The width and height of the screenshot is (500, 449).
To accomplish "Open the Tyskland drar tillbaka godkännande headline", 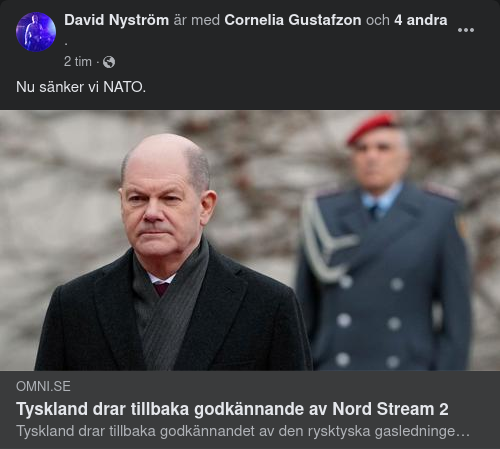I will coord(232,409).
